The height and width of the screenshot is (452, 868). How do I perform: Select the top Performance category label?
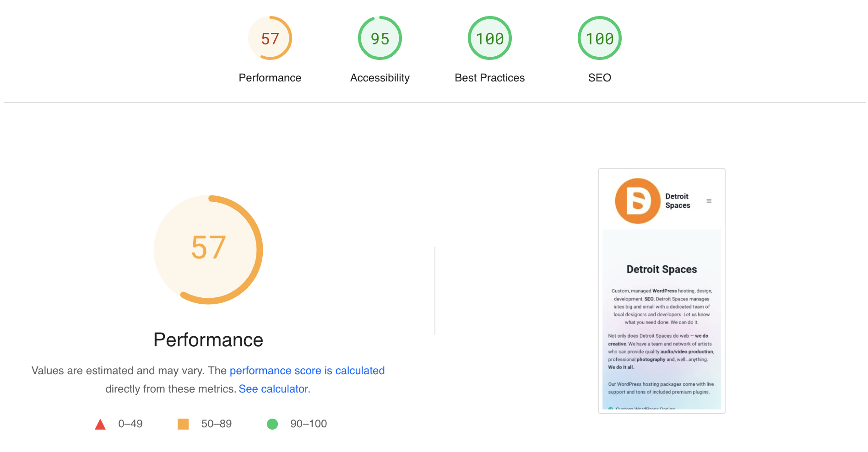[270, 78]
